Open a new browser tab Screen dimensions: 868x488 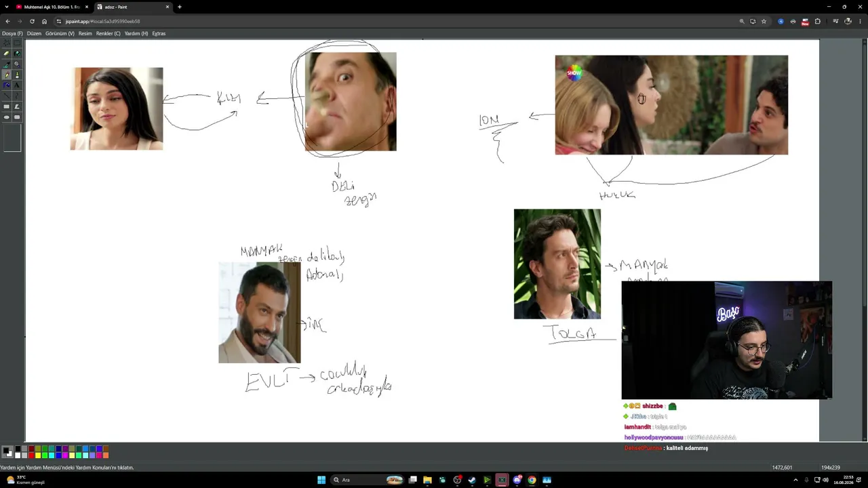(x=180, y=7)
